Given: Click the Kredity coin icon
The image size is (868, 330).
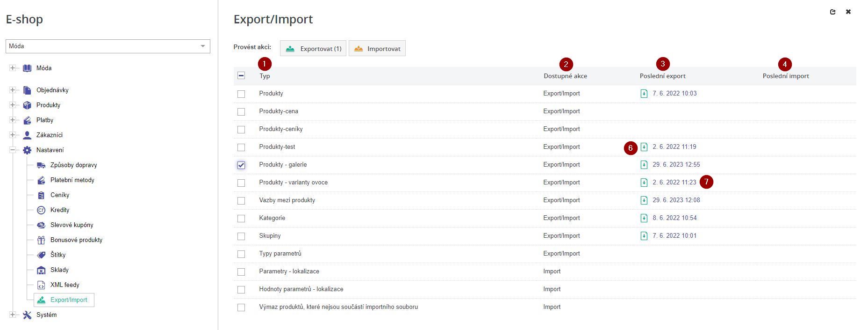Looking at the screenshot, I should 41,210.
